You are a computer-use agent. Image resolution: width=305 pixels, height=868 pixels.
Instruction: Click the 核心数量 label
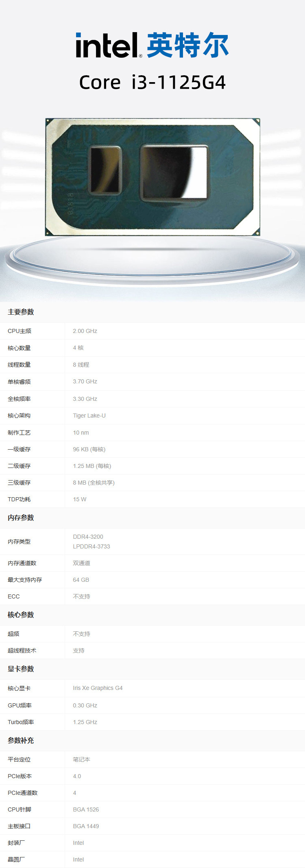tap(19, 348)
